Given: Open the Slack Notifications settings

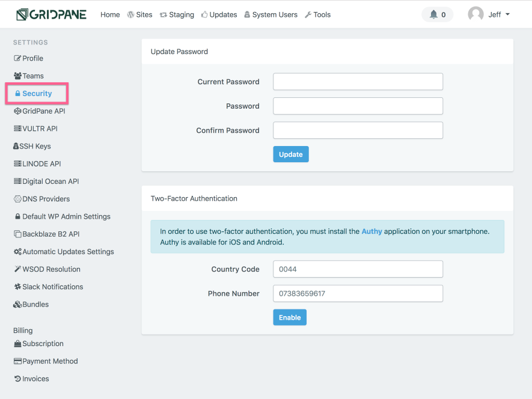Looking at the screenshot, I should [49, 287].
